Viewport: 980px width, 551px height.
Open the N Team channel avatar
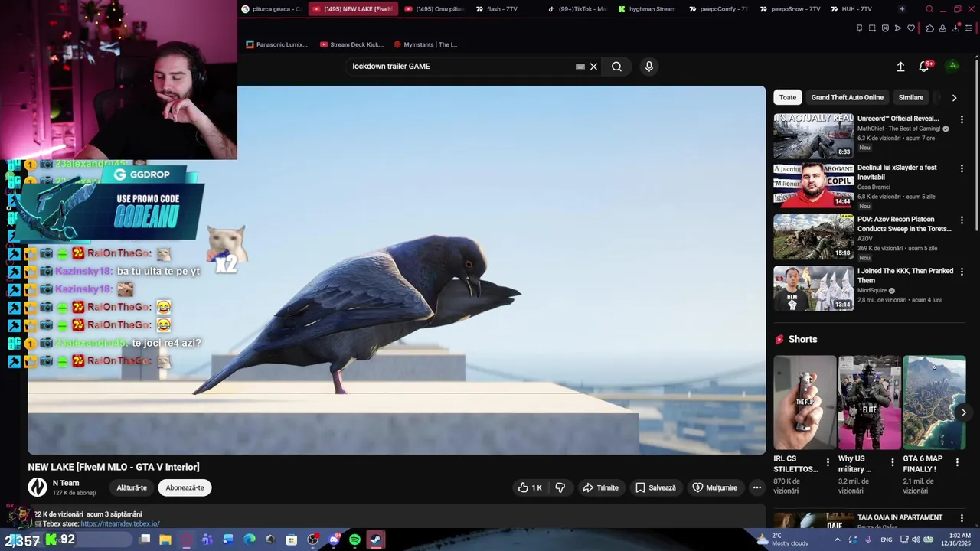coord(38,487)
